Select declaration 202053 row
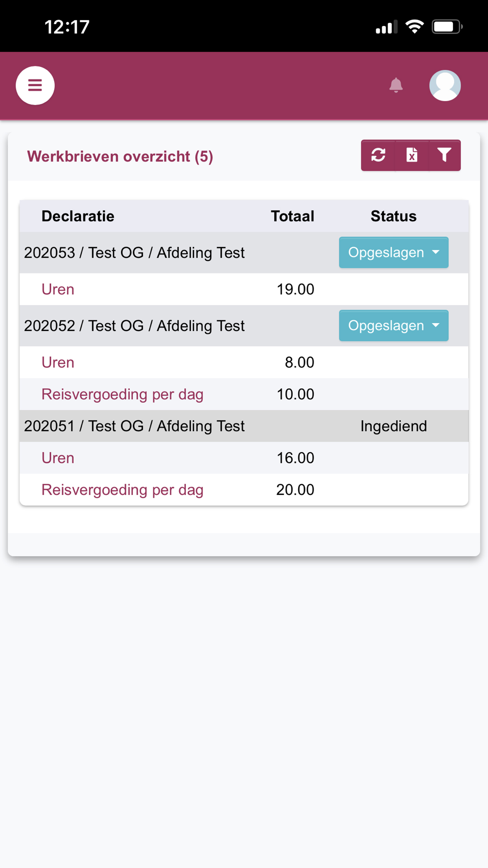Viewport: 488px width, 868px height. pyautogui.click(x=134, y=253)
